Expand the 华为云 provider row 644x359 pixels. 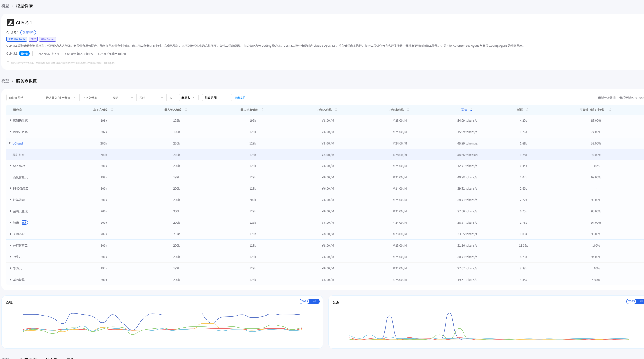tap(11, 268)
